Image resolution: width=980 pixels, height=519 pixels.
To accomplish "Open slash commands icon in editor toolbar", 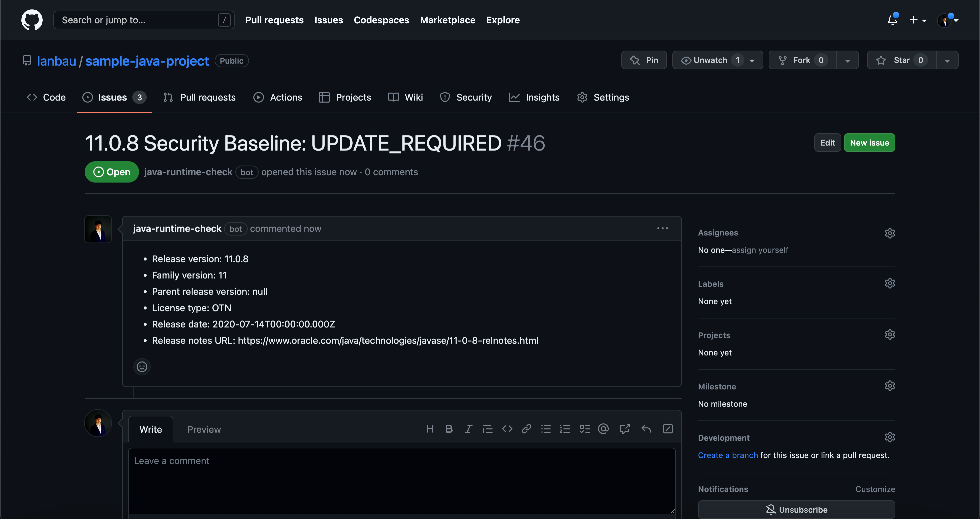I will [668, 429].
